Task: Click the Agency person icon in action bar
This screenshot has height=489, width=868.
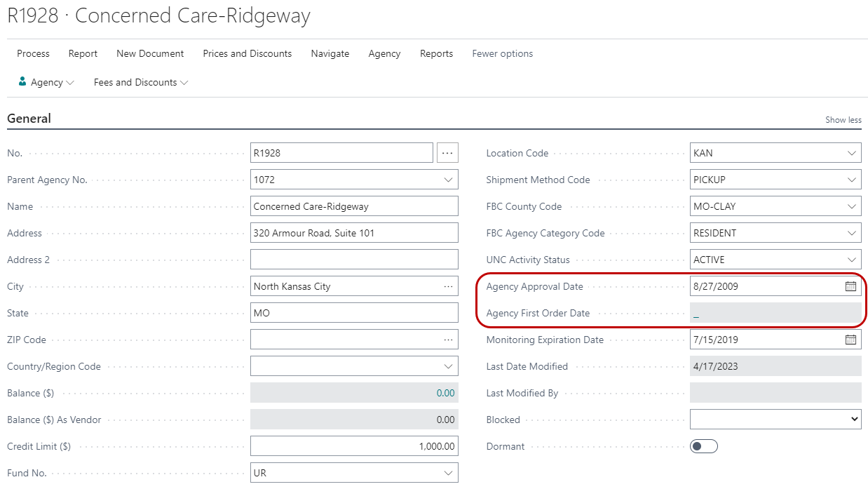Action: (x=22, y=82)
